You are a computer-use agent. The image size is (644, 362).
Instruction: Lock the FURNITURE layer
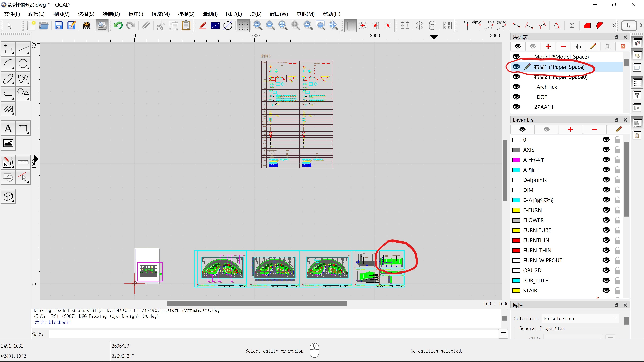[617, 230]
